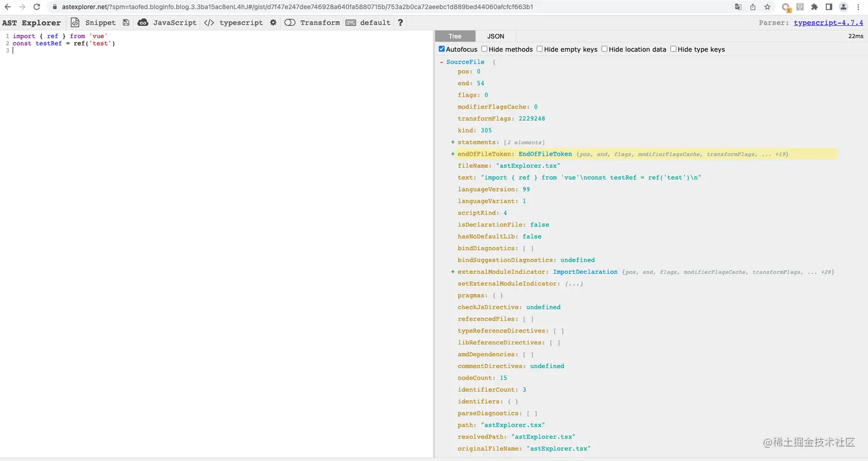Click the share page icon
Image resolution: width=868 pixels, height=461 pixels.
753,7
